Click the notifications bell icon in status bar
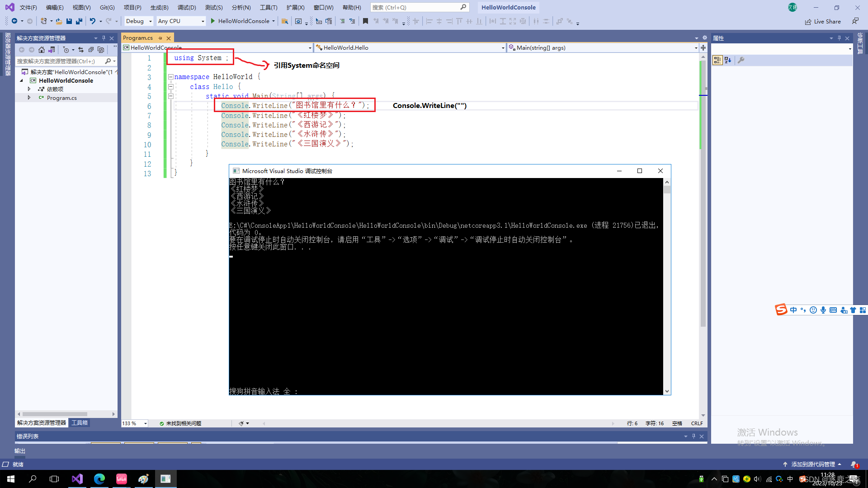868x488 pixels. tap(854, 464)
